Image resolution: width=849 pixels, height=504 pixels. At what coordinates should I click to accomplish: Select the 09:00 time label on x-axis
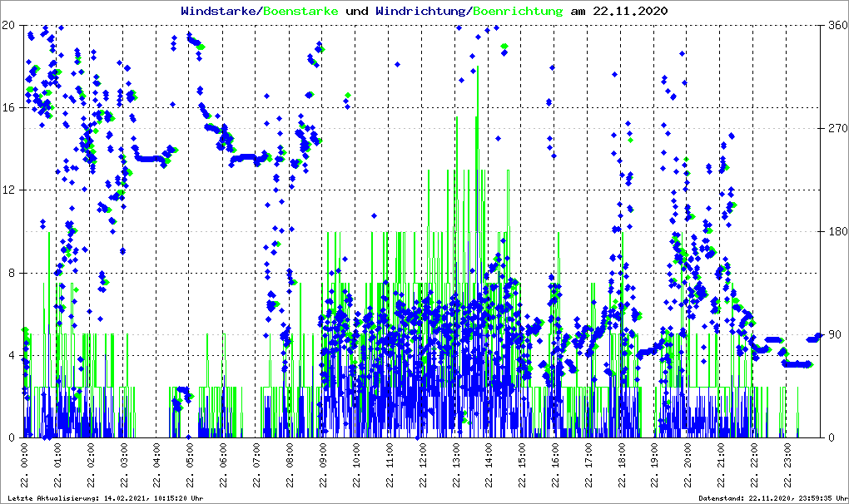323,469
